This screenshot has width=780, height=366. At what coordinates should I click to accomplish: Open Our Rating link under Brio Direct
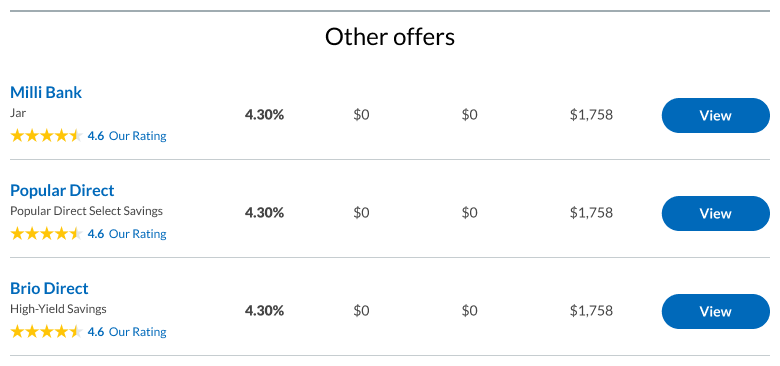point(138,332)
